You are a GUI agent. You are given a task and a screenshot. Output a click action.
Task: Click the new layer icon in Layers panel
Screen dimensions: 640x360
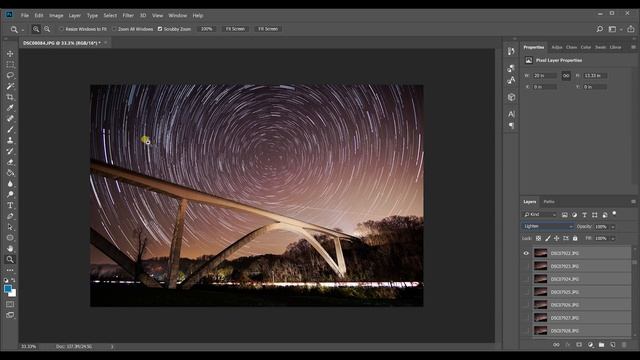pos(613,345)
